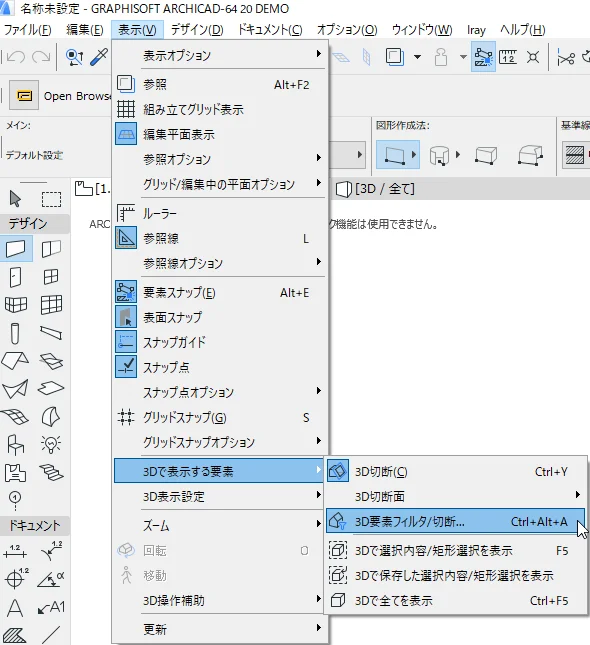
Task: Toggle 要素スナップ element snap
Action: [x=219, y=292]
